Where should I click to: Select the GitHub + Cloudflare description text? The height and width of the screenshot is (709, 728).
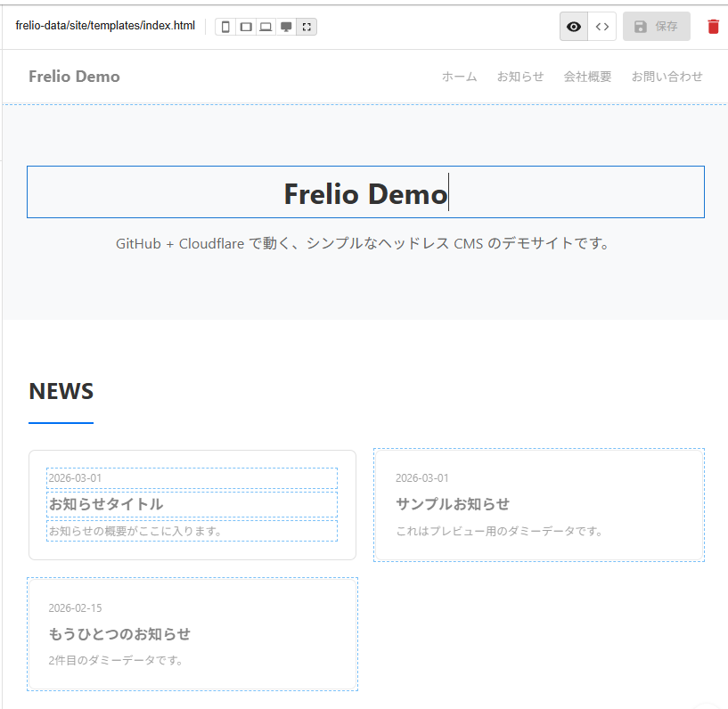362,243
